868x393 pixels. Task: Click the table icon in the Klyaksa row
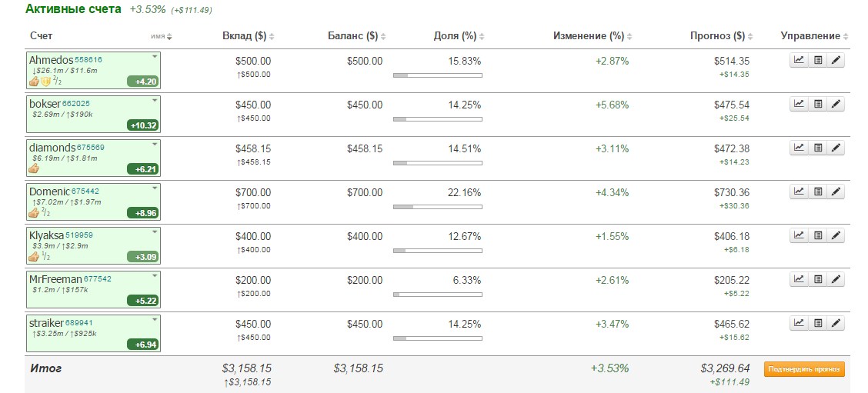(x=818, y=235)
